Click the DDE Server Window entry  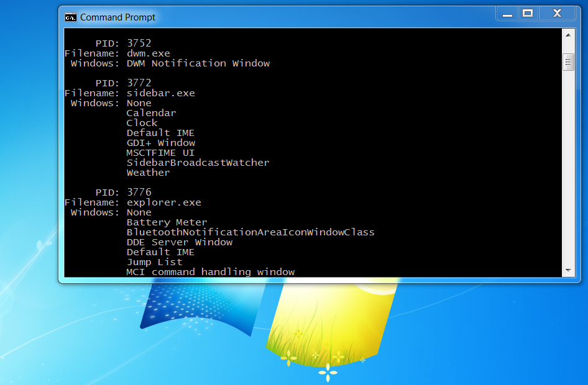179,242
